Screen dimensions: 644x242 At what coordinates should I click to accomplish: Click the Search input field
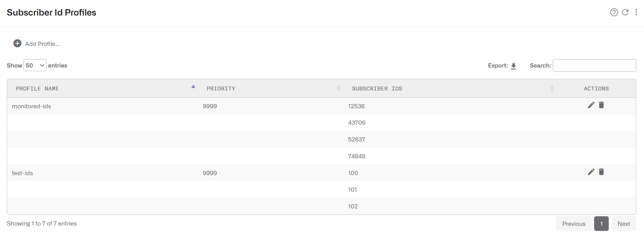[x=594, y=65]
